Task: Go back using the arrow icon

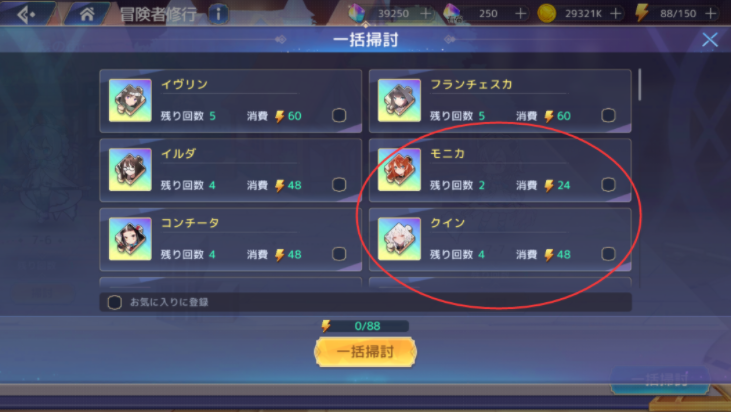Action: pyautogui.click(x=27, y=14)
